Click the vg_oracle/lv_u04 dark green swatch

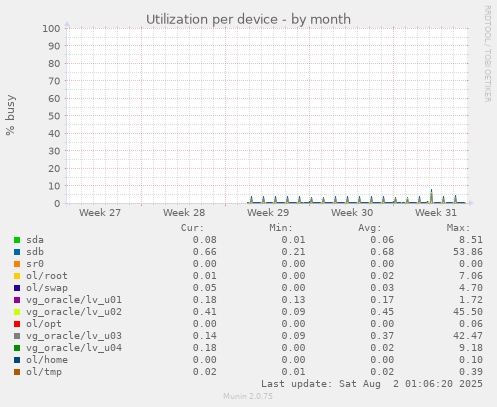tap(17, 348)
